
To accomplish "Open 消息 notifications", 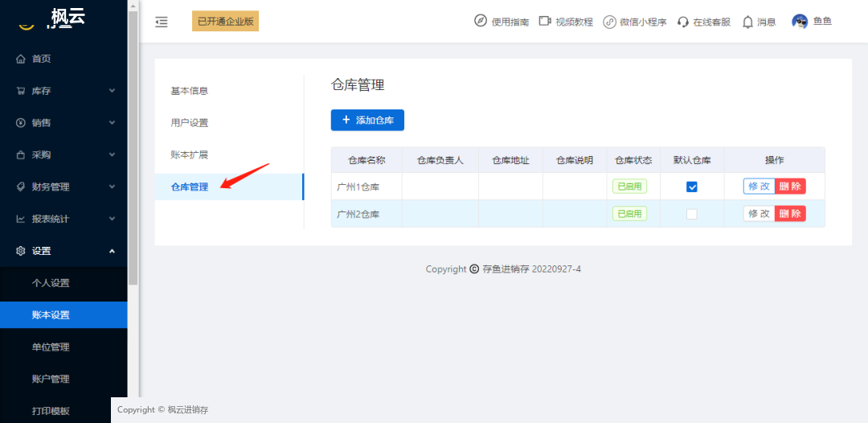I will [x=766, y=23].
